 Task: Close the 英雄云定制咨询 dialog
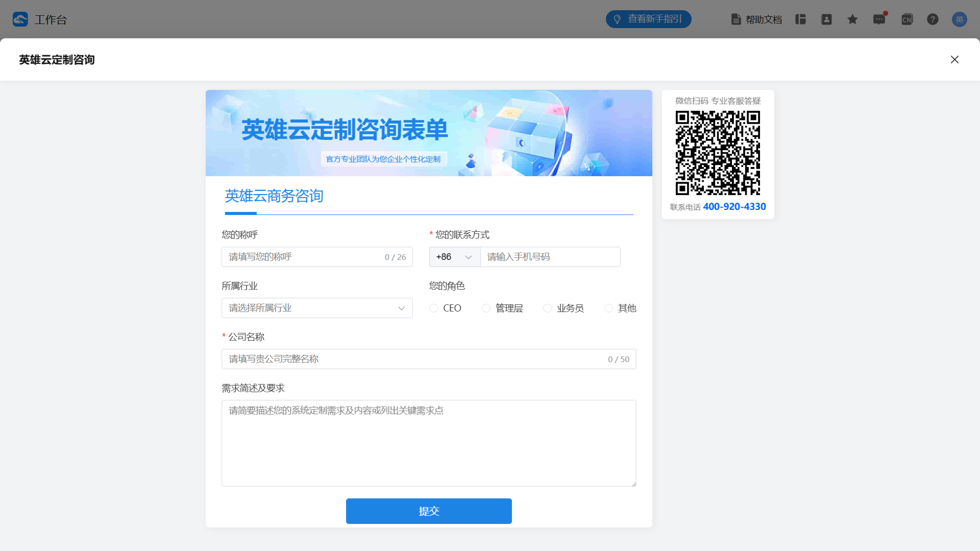pyautogui.click(x=954, y=59)
